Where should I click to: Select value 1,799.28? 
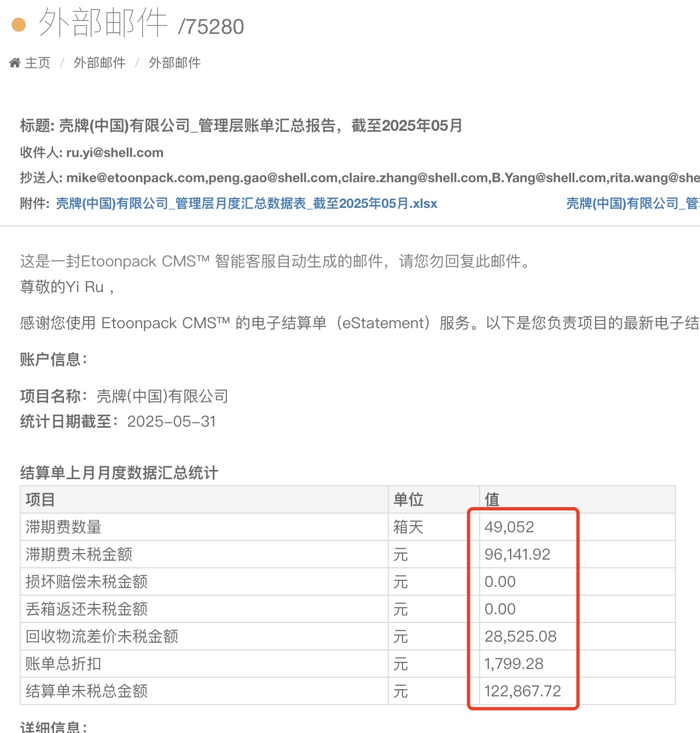click(x=514, y=664)
